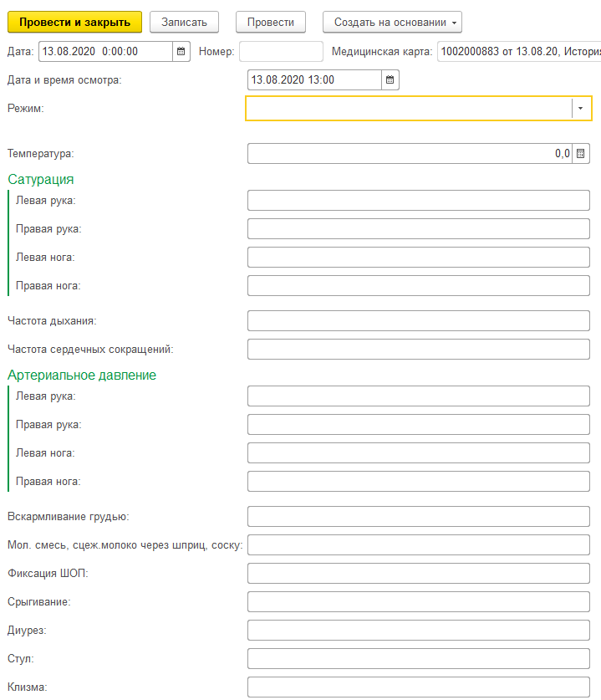Click the standalone Провести button
The image size is (601, 700).
271,22
